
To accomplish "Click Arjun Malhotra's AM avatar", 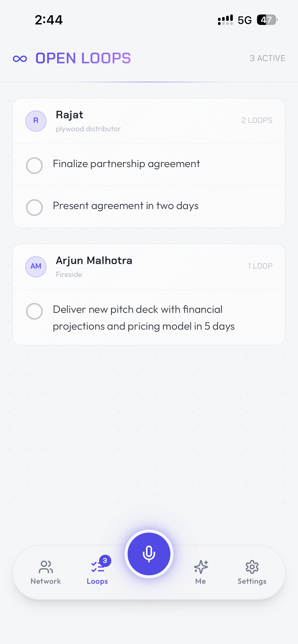I will click(36, 267).
